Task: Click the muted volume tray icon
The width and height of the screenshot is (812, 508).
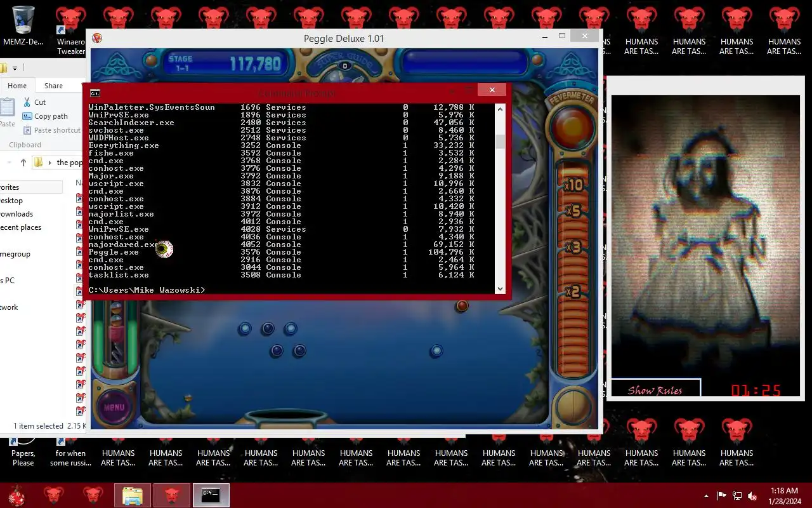Action: point(752,496)
